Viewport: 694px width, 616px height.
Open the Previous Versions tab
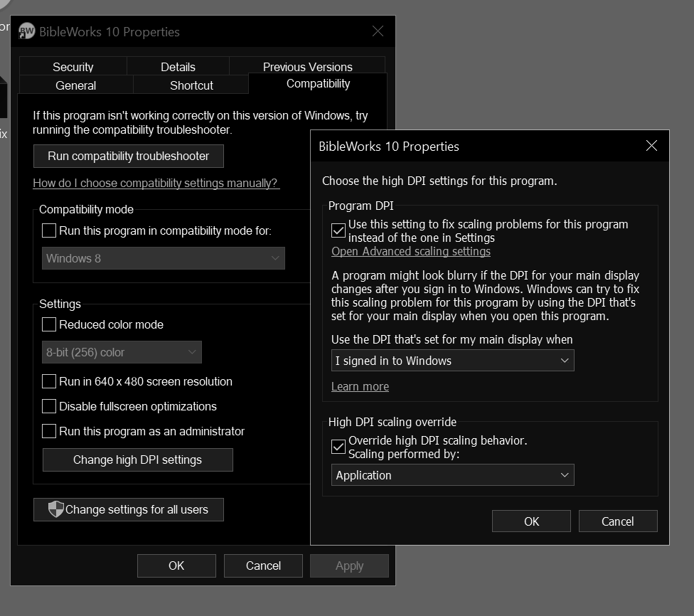point(307,66)
